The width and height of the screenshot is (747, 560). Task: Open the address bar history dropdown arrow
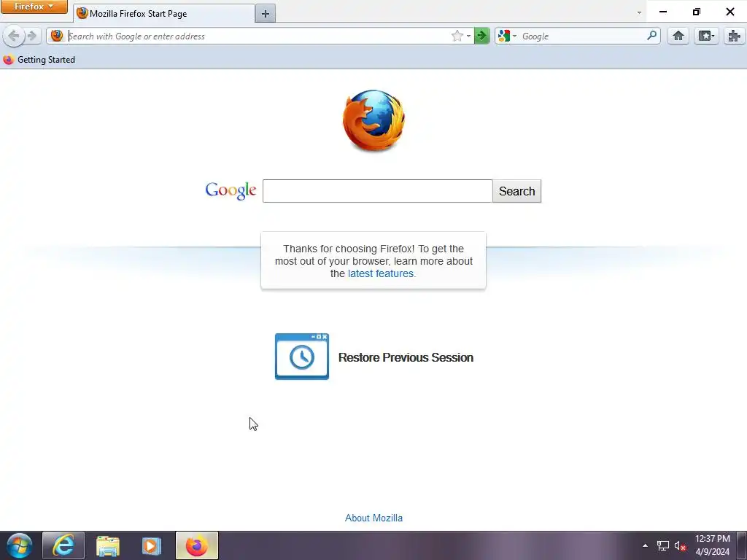[x=469, y=36]
